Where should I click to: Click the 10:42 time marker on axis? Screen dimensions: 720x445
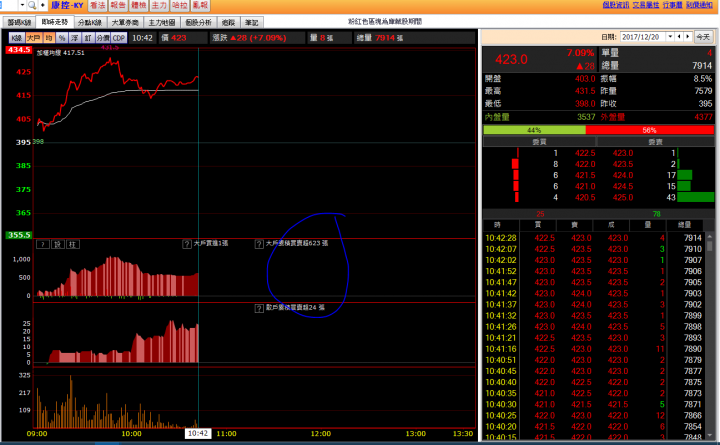click(198, 434)
